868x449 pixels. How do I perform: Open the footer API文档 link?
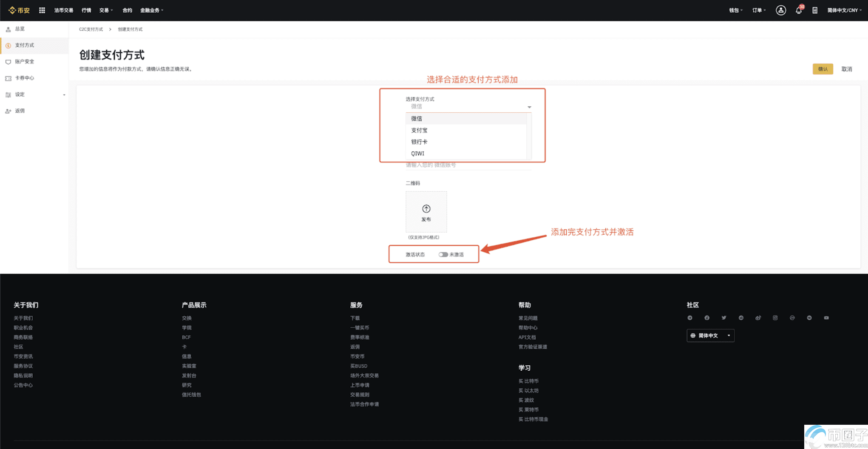click(527, 337)
